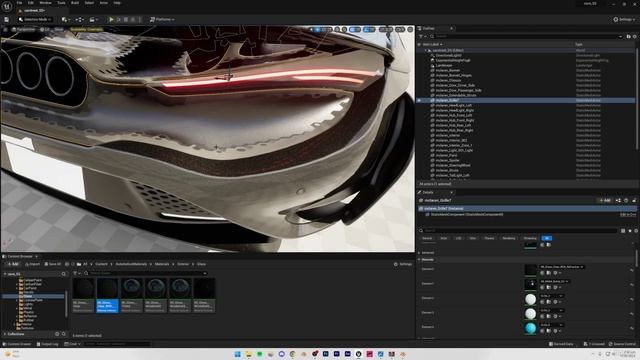Toggle grid snapping in viewport toolbar

352,29
